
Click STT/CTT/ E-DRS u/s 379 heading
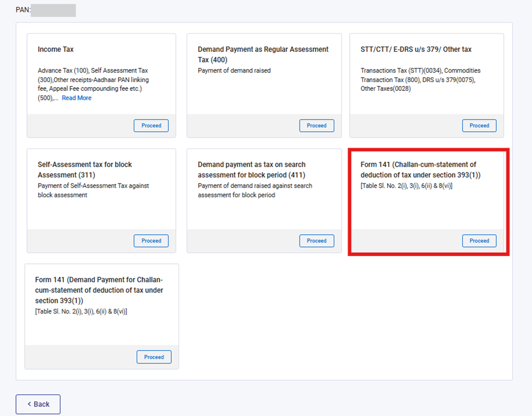[416, 50]
